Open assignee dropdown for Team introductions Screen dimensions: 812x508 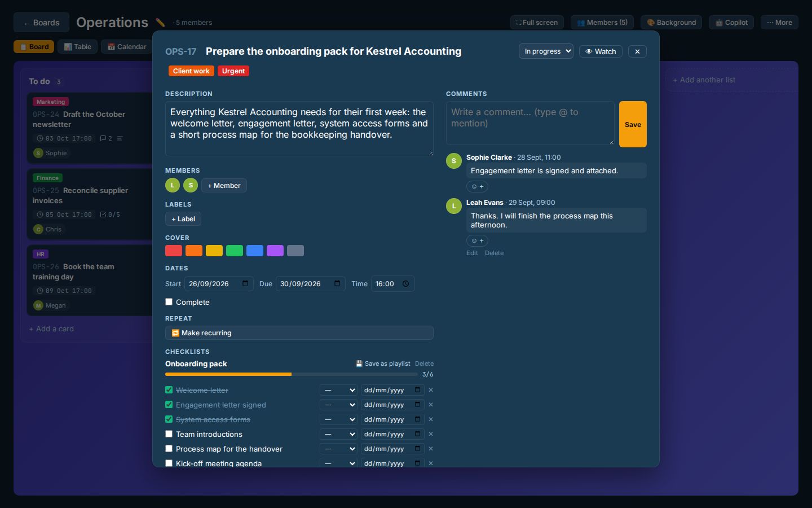click(338, 434)
